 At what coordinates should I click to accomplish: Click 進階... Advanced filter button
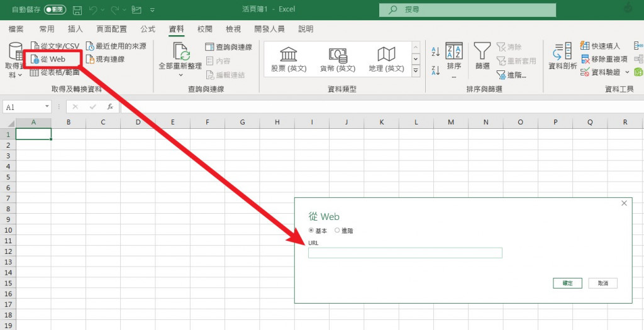(x=511, y=75)
